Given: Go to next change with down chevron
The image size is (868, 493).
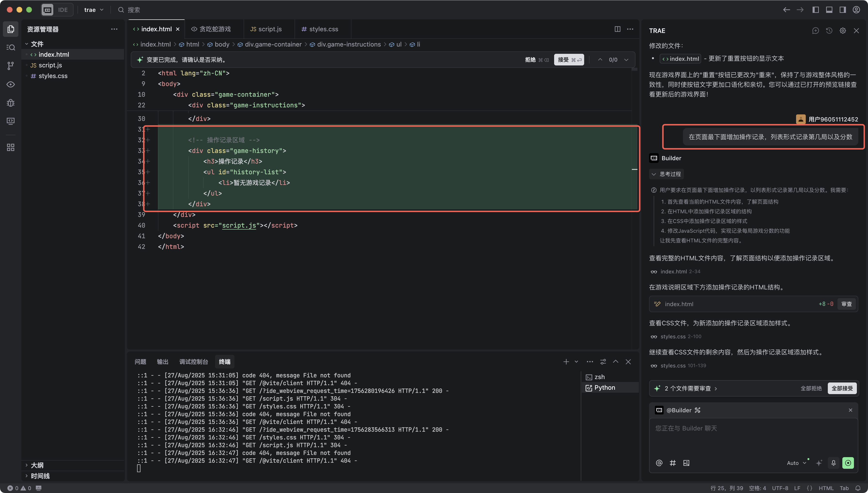Looking at the screenshot, I should pos(626,60).
